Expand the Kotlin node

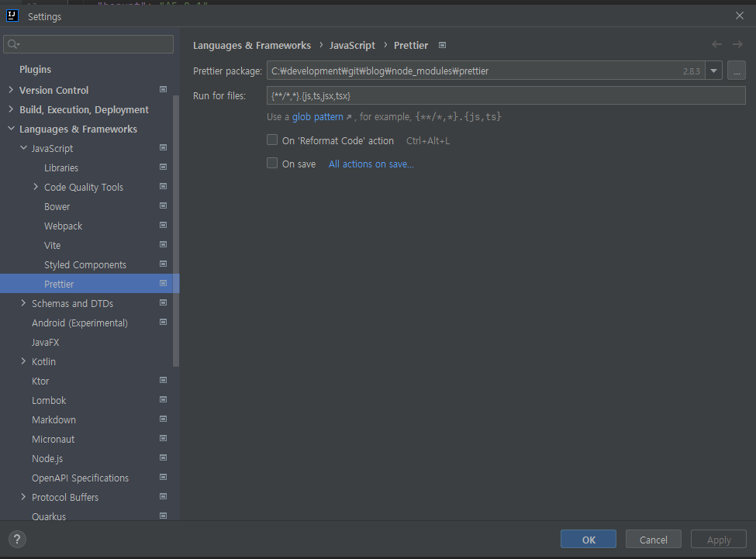pos(23,361)
